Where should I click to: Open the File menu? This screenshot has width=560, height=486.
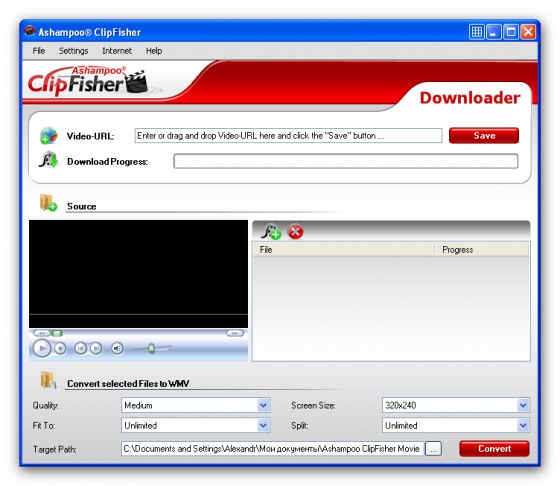39,51
